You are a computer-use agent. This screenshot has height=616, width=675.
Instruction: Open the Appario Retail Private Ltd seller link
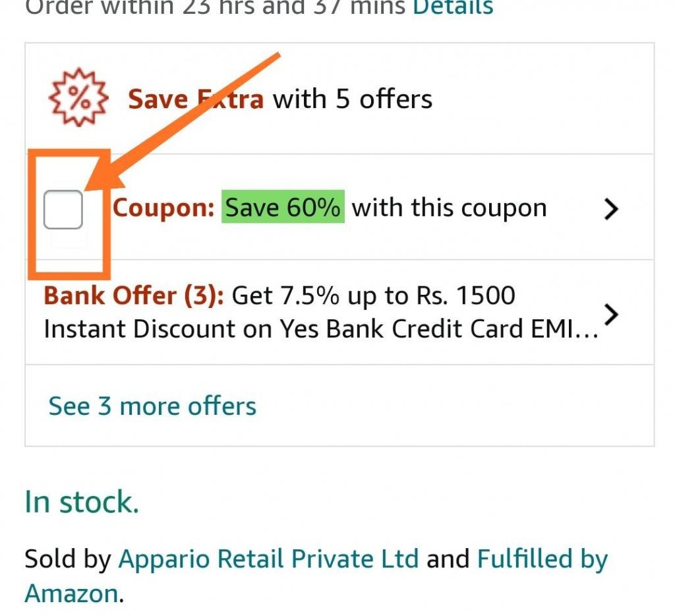click(x=268, y=558)
